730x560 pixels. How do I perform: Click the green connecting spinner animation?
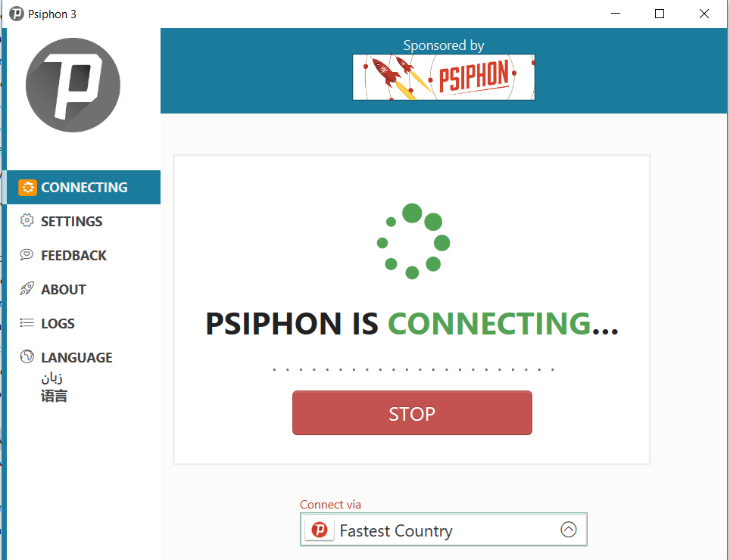click(x=413, y=241)
